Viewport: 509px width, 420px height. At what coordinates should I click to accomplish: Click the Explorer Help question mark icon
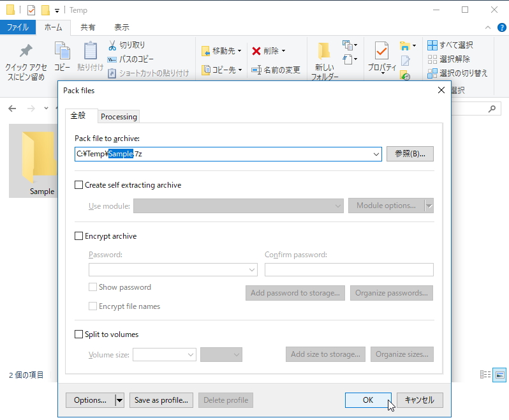[x=501, y=27]
